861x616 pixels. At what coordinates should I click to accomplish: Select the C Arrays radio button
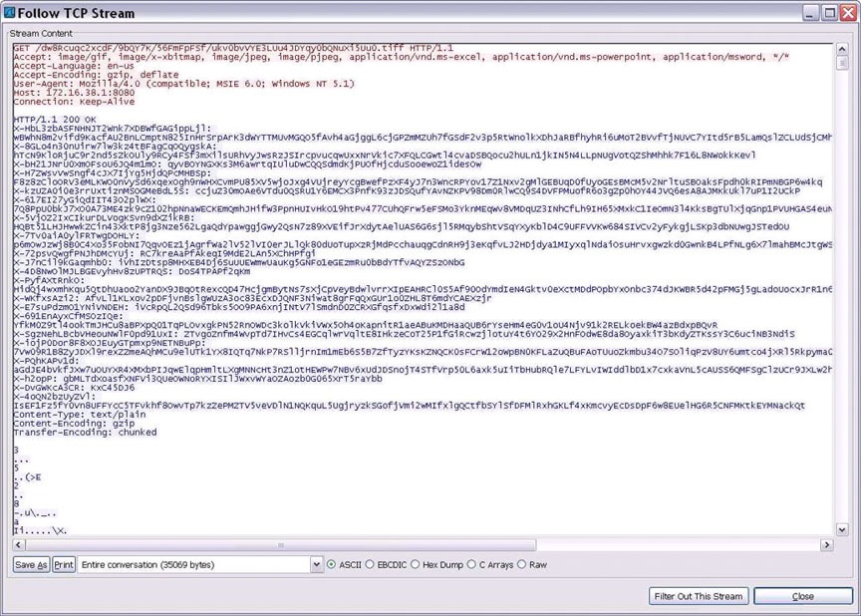[471, 564]
